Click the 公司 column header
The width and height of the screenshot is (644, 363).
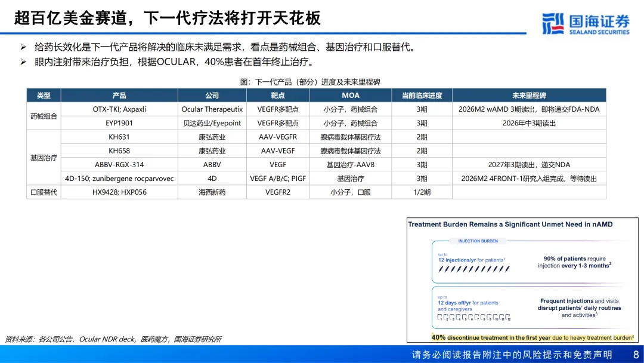pos(212,96)
